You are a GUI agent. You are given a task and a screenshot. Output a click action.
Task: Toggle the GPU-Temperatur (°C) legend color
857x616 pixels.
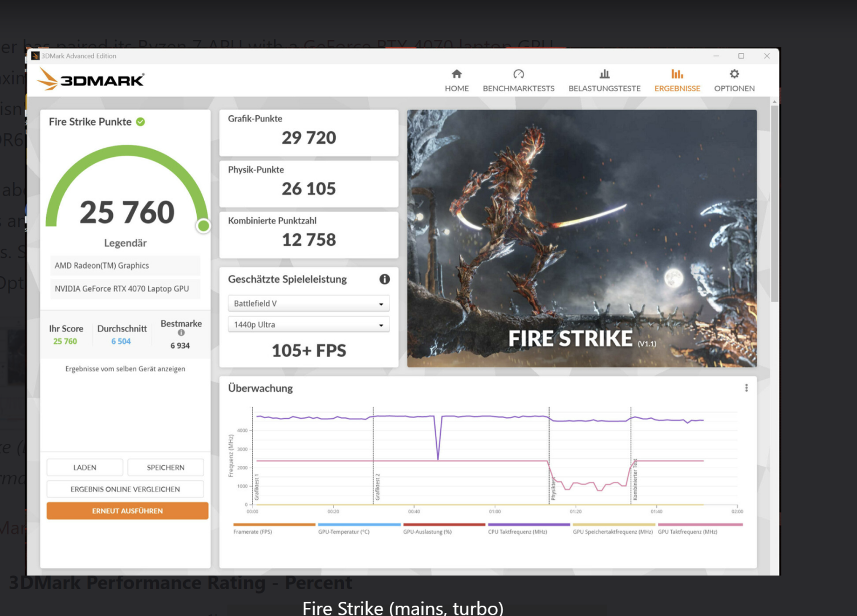[359, 525]
